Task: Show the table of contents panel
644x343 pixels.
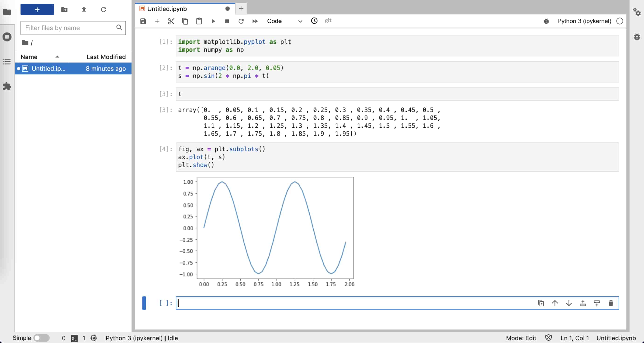Action: tap(7, 62)
